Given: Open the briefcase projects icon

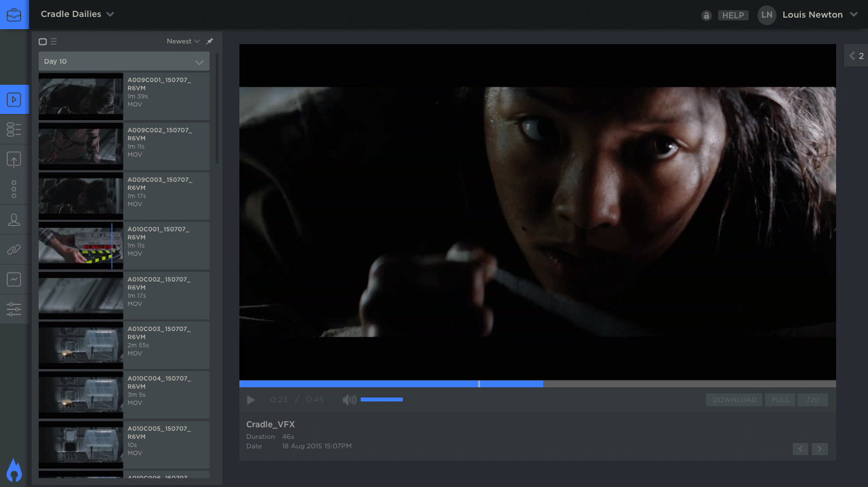Looking at the screenshot, I should click(x=14, y=14).
